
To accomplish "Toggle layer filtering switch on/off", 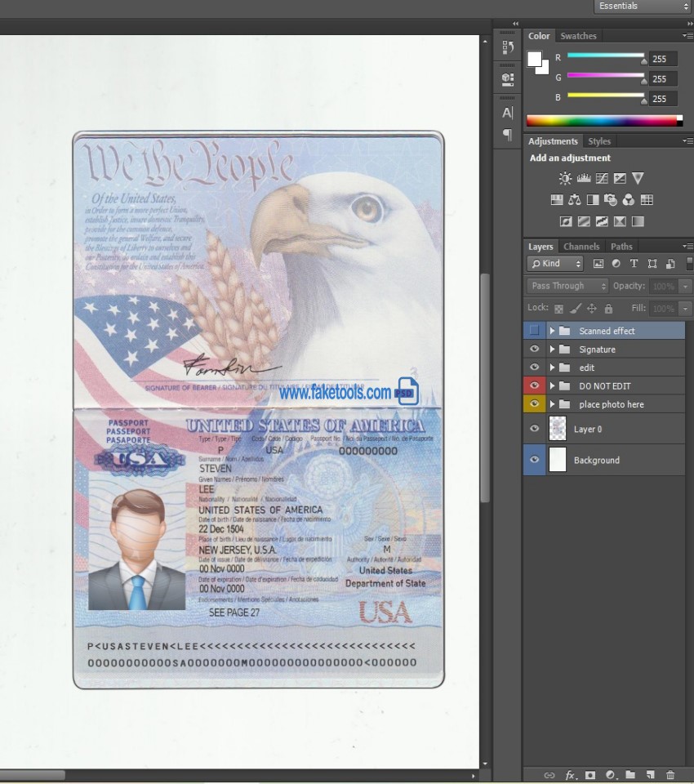I will [x=689, y=263].
